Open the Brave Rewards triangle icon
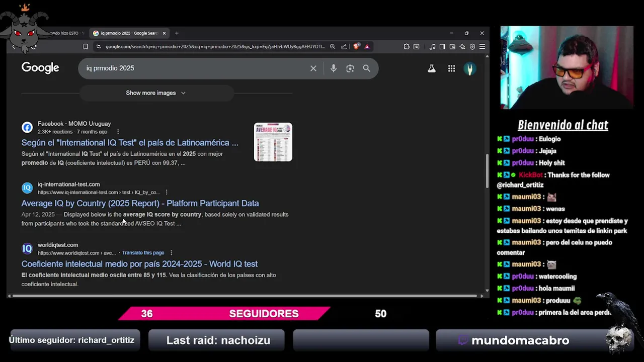 367,47
